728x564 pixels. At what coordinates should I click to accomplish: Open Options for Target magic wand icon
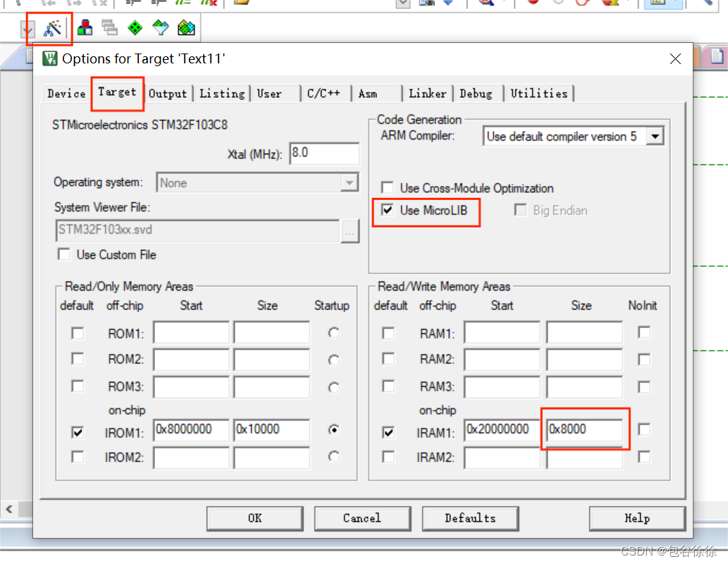[x=52, y=28]
